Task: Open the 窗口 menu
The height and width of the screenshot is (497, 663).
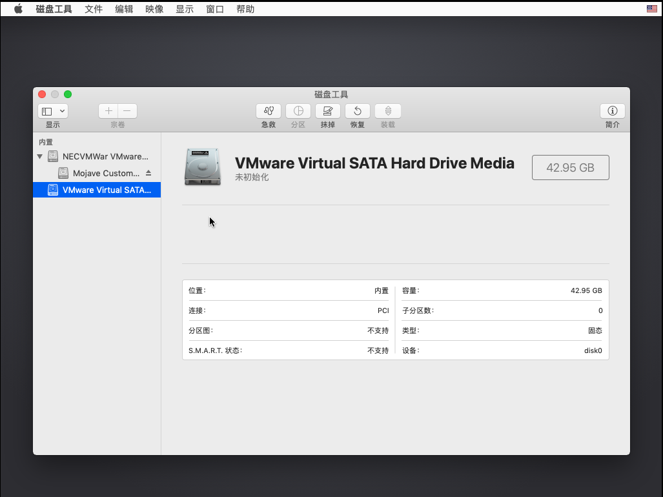Action: (x=215, y=9)
